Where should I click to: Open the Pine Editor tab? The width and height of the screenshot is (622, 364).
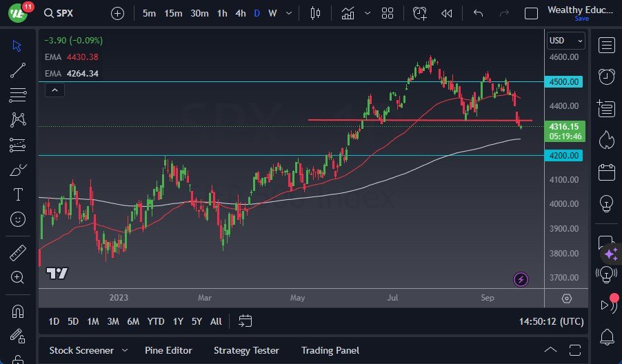[168, 350]
